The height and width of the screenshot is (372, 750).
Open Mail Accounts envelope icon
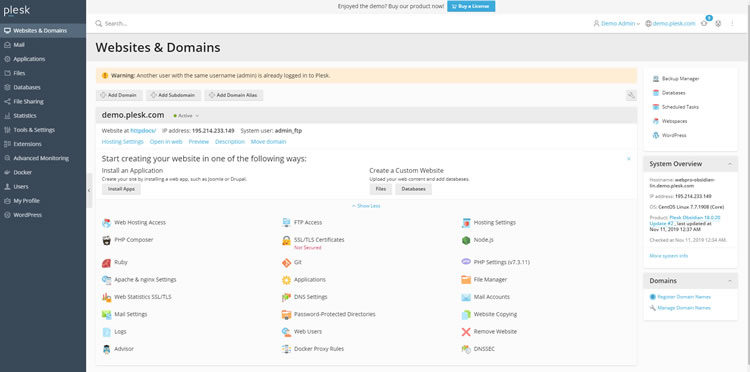tap(466, 297)
